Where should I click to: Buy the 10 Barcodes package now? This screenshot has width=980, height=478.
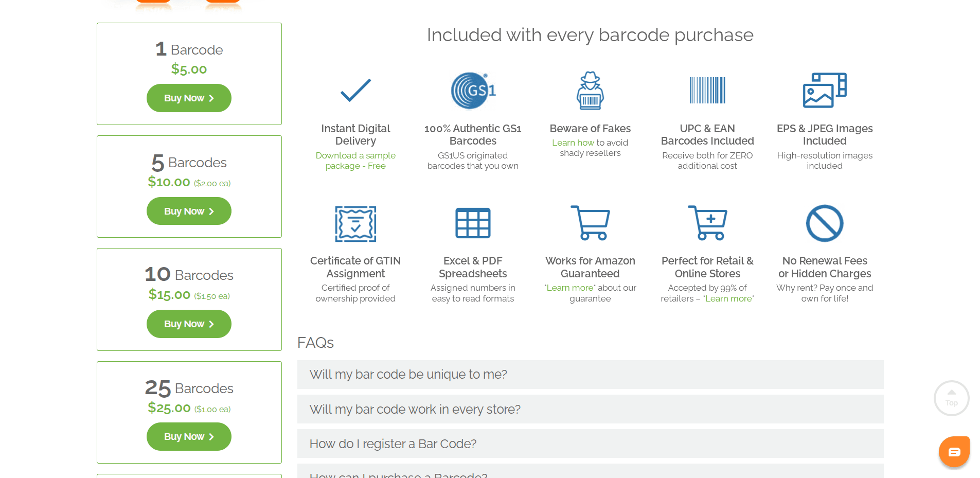pyautogui.click(x=189, y=324)
